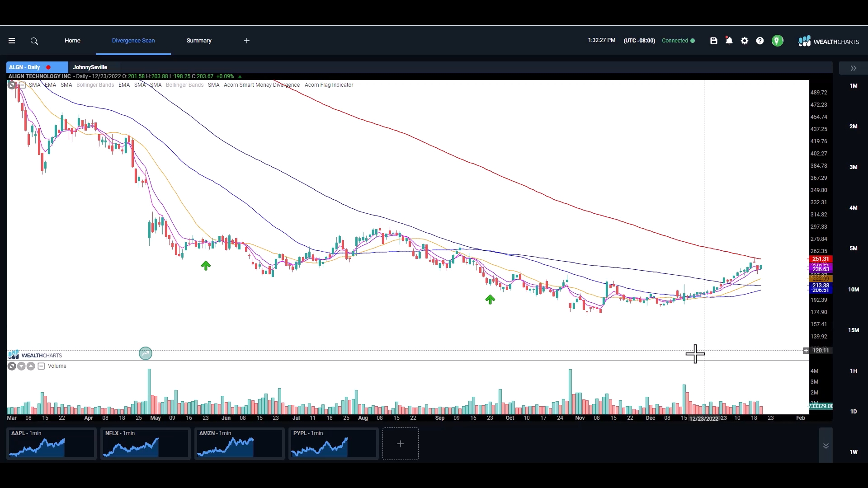868x488 pixels.
Task: Collapse bottom mini-chart strip with double chevron
Action: (x=826, y=446)
